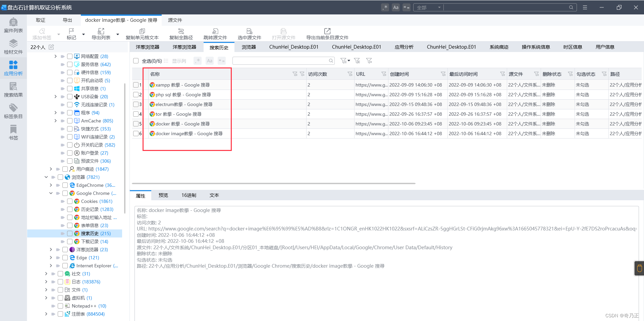Open the 全部 search scope dropdown
This screenshot has width=644, height=321.
(x=428, y=7)
